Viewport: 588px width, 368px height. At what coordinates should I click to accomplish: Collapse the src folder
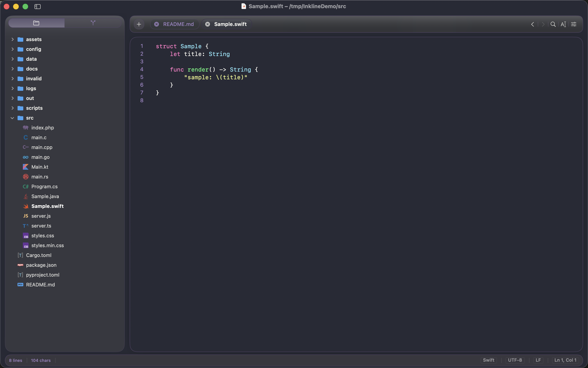tap(12, 118)
